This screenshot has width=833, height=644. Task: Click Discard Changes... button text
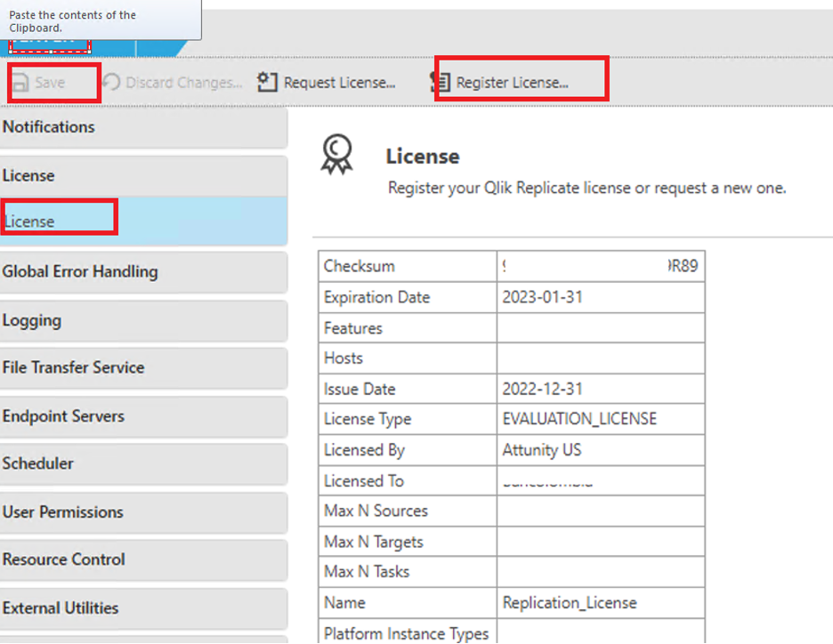(x=184, y=83)
